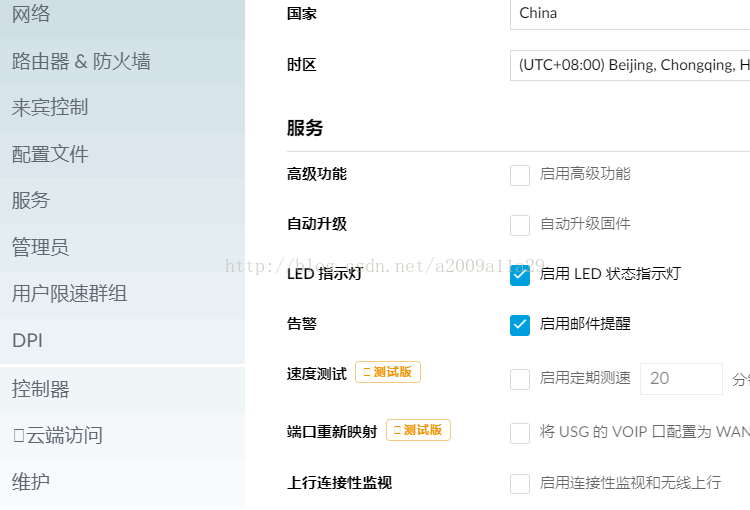Go to 路由器 & 防火墙 settings
This screenshot has height=510, width=750.
coord(81,61)
